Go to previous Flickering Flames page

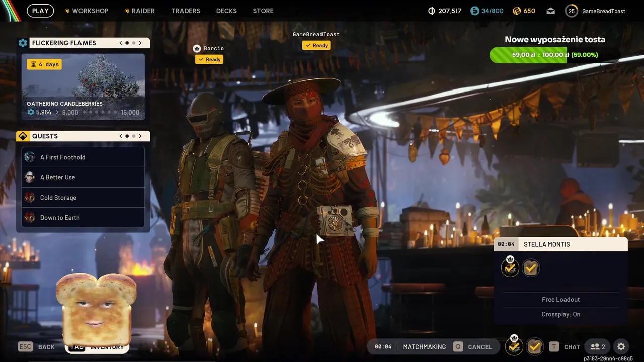coord(121,43)
